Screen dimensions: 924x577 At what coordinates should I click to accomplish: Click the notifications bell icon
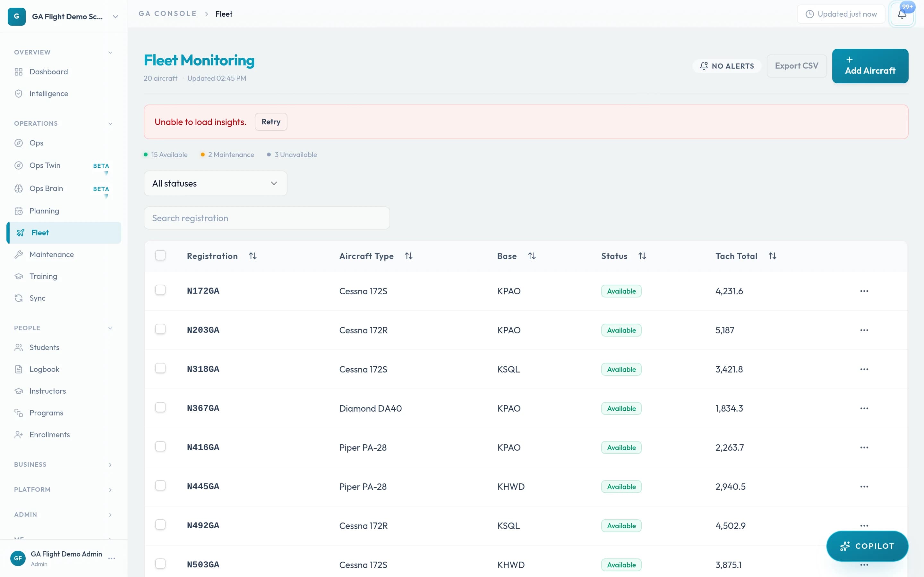(x=902, y=14)
